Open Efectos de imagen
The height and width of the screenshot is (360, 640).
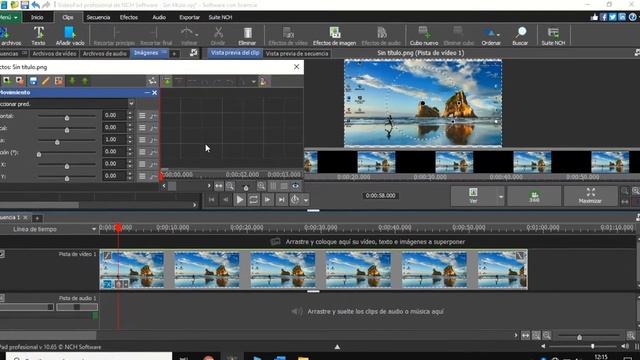pos(334,36)
